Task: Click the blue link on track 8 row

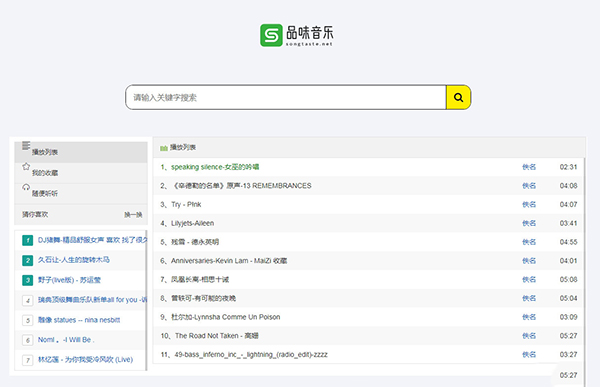Action: pyautogui.click(x=529, y=298)
